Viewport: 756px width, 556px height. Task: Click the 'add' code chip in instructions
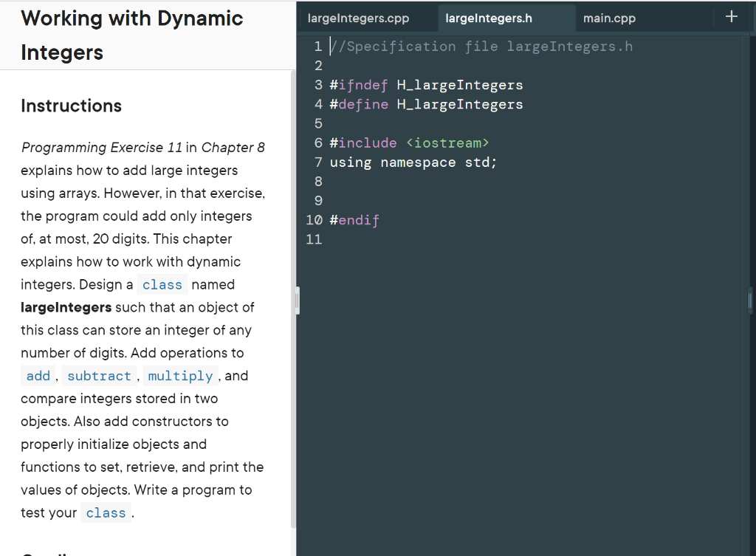pos(38,375)
